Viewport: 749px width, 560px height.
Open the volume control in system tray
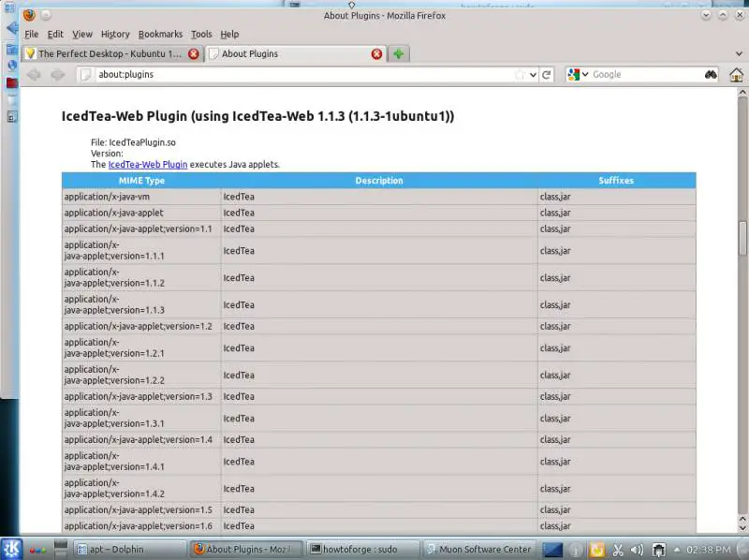[x=638, y=551]
